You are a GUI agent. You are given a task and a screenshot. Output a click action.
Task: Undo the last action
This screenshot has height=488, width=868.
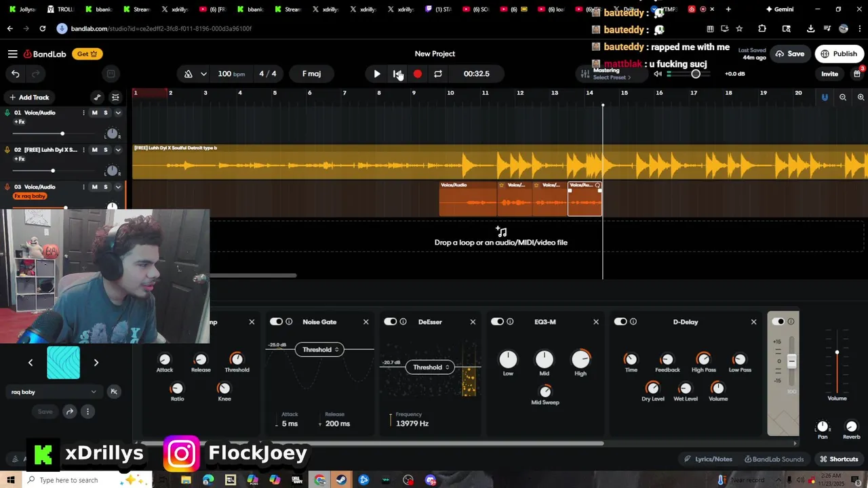[16, 74]
